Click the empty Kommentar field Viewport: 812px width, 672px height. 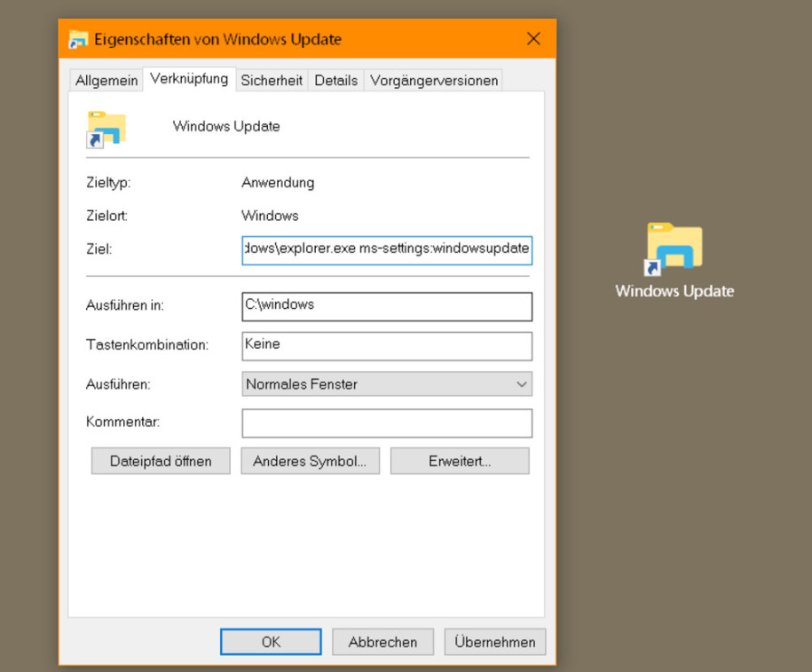387,423
